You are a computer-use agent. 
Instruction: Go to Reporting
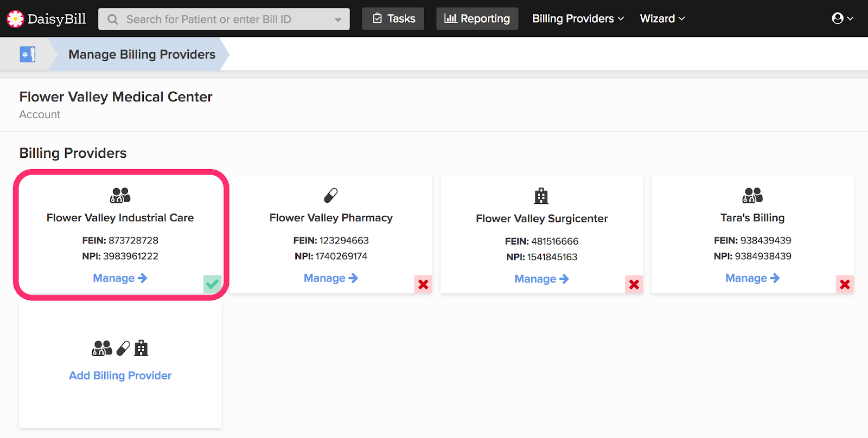click(x=477, y=18)
